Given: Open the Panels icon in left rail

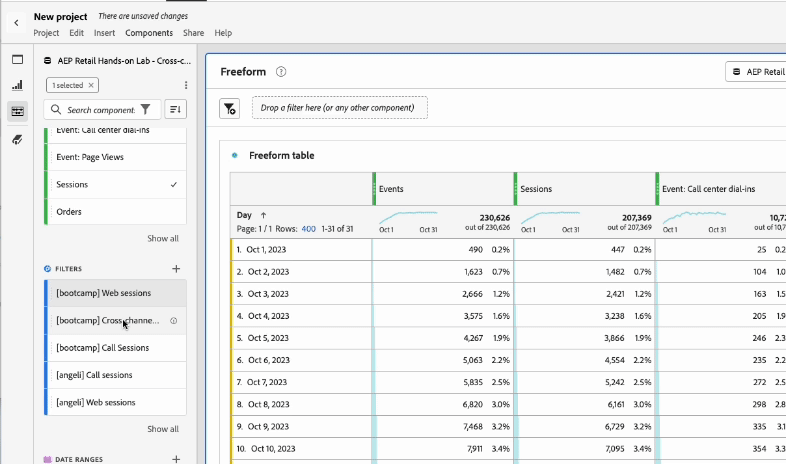Looking at the screenshot, I should tap(18, 60).
